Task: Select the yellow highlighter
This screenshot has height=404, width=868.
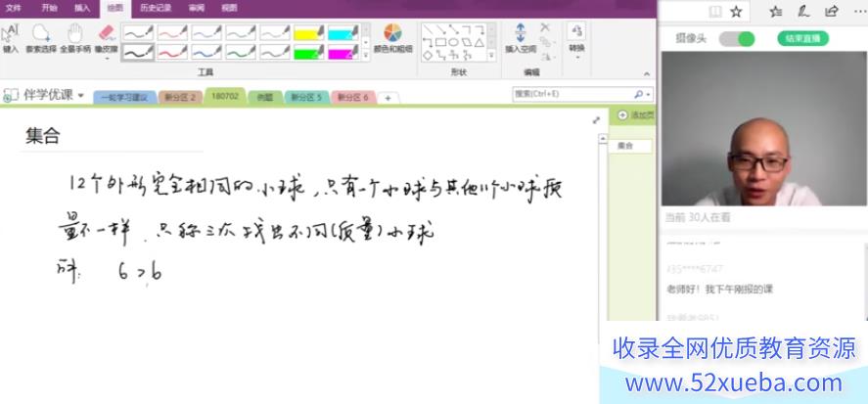Action: pos(309,32)
